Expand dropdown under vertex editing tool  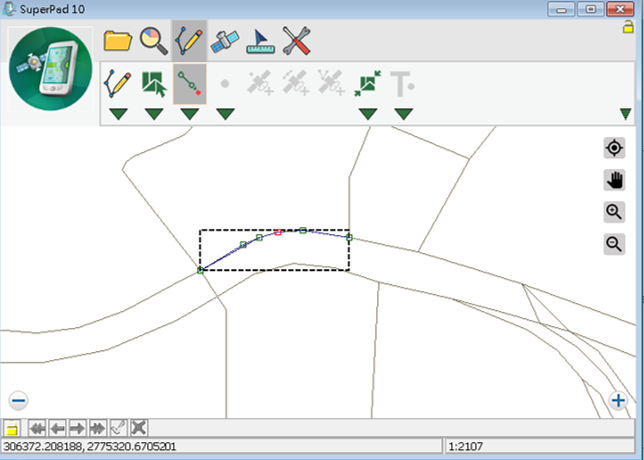point(190,114)
